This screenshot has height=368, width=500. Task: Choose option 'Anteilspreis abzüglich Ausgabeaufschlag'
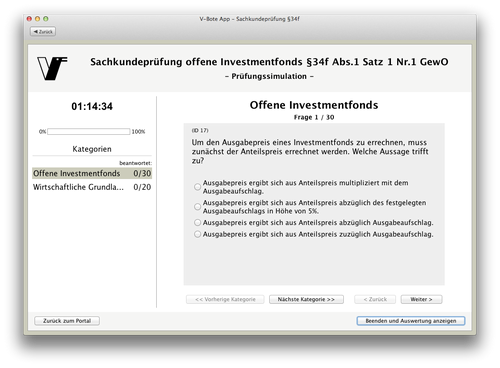(197, 222)
